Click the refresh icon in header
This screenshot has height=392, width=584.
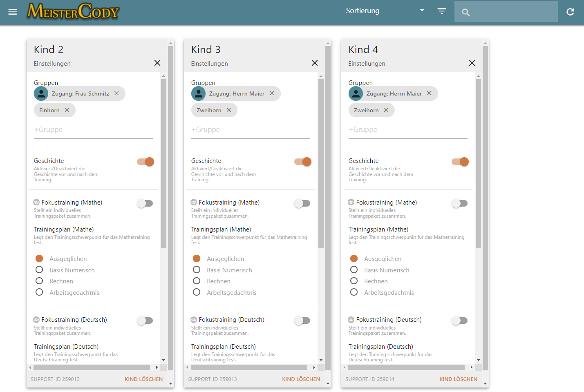tap(571, 12)
